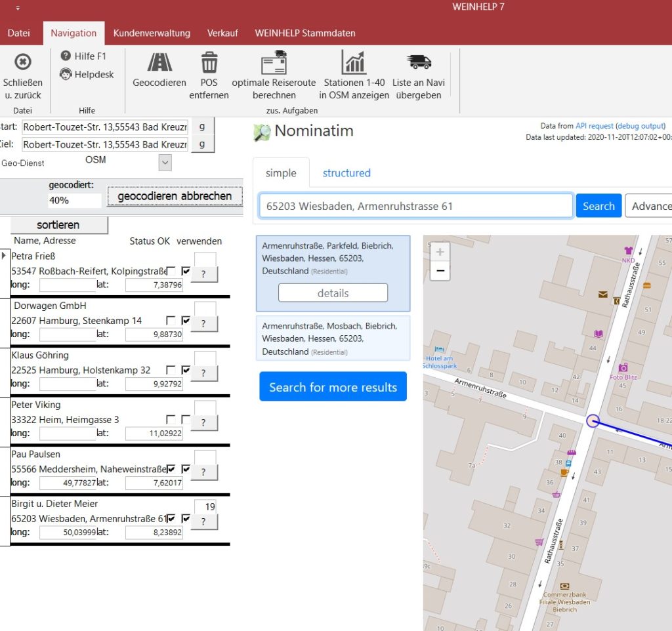Click the Geocodieren road icon

click(159, 63)
